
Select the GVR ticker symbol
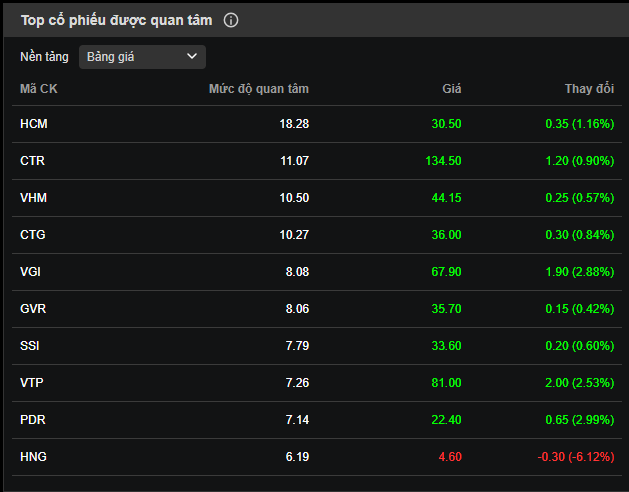tap(33, 309)
